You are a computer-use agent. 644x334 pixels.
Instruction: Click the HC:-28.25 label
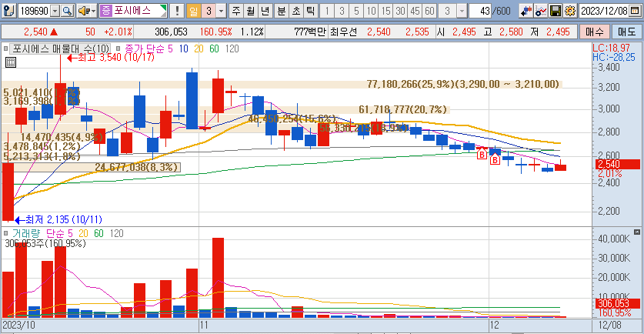click(614, 58)
